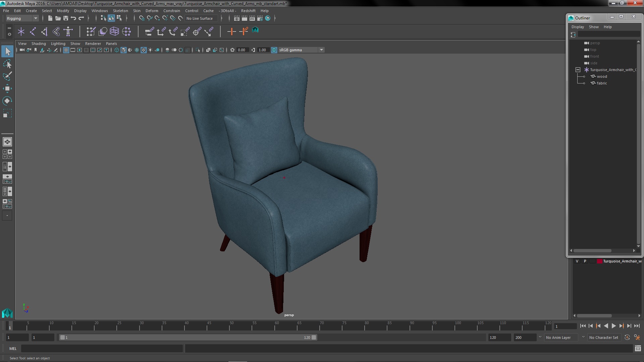Viewport: 644px width, 362px height.
Task: Activate the Move tool
Action: coord(7,88)
